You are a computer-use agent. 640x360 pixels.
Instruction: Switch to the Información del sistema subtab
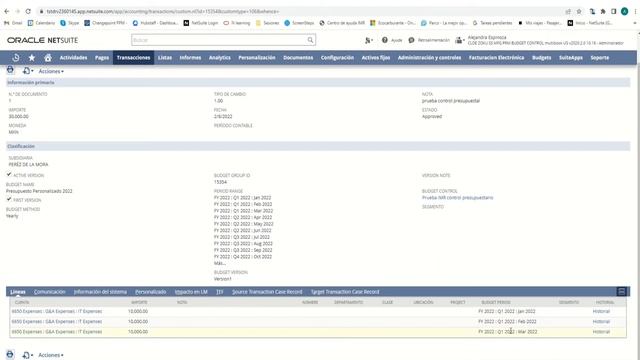coord(100,292)
